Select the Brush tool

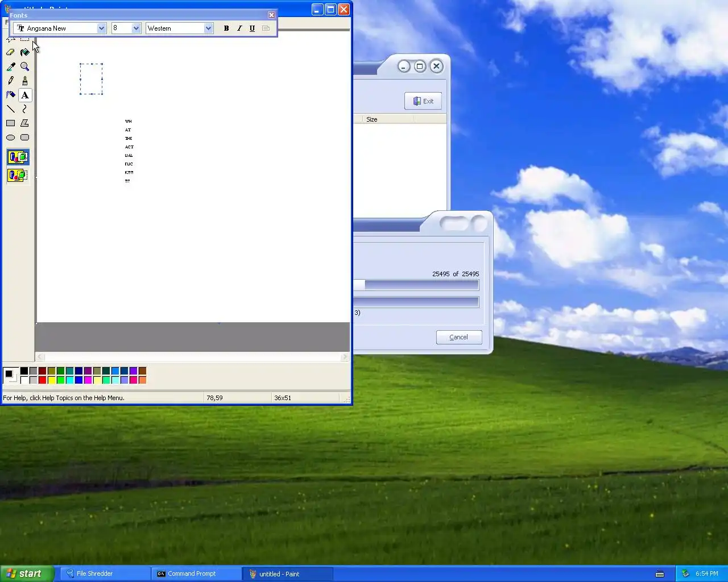[x=24, y=81]
